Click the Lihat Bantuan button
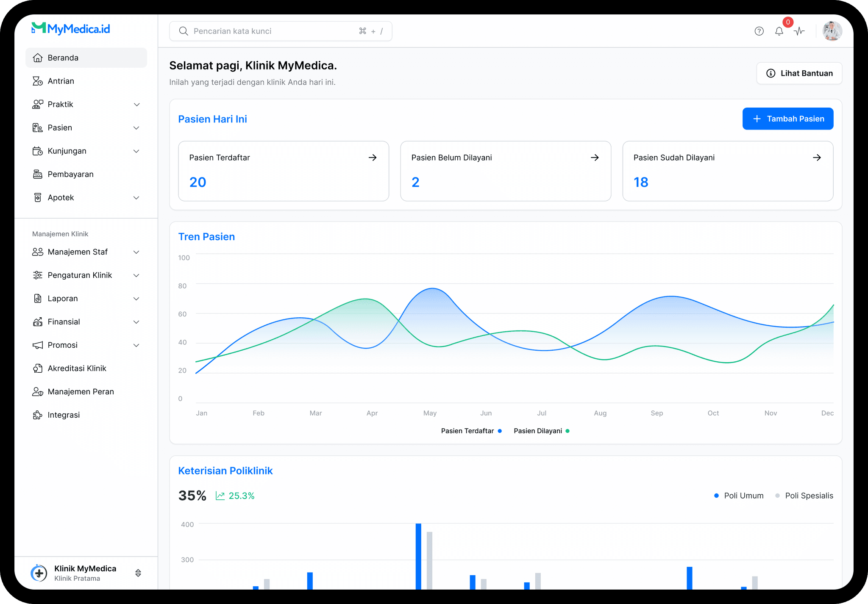The width and height of the screenshot is (868, 604). [x=799, y=73]
